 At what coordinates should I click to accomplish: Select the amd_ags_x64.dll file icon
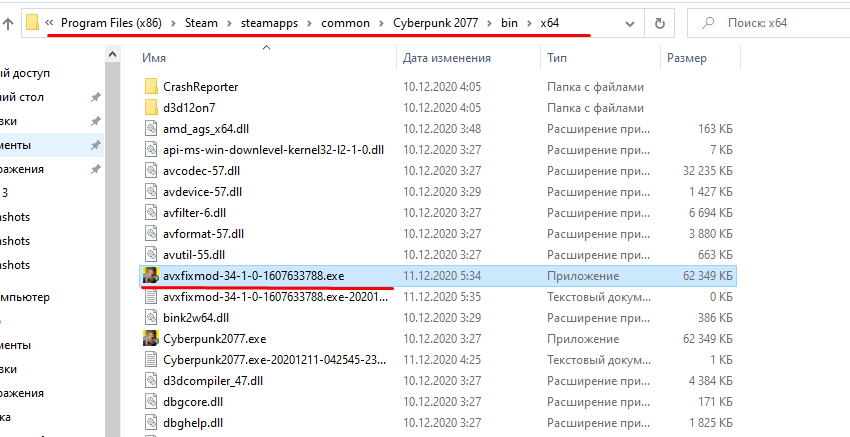[x=151, y=128]
